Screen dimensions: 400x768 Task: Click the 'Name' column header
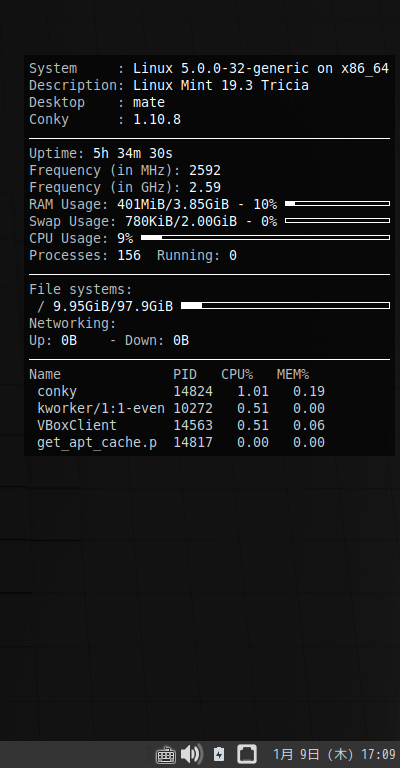point(45,375)
